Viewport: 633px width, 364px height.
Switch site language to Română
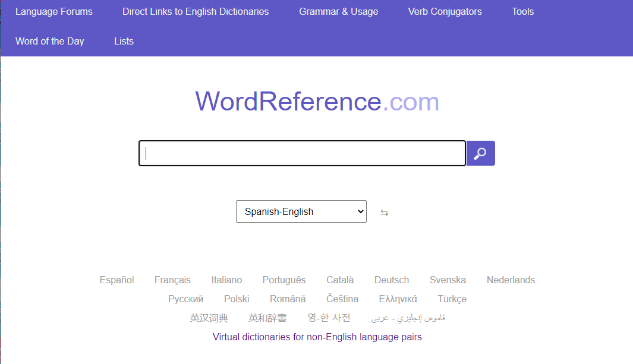point(288,299)
